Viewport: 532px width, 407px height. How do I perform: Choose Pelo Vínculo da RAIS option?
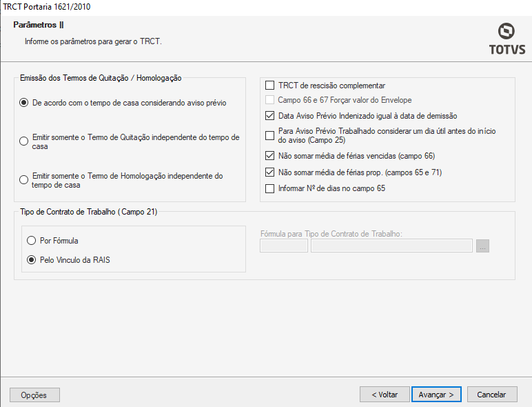(x=31, y=260)
